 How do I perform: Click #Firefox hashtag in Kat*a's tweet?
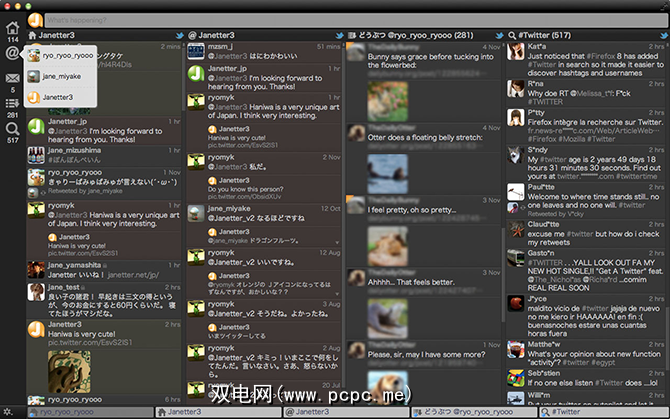pos(600,56)
